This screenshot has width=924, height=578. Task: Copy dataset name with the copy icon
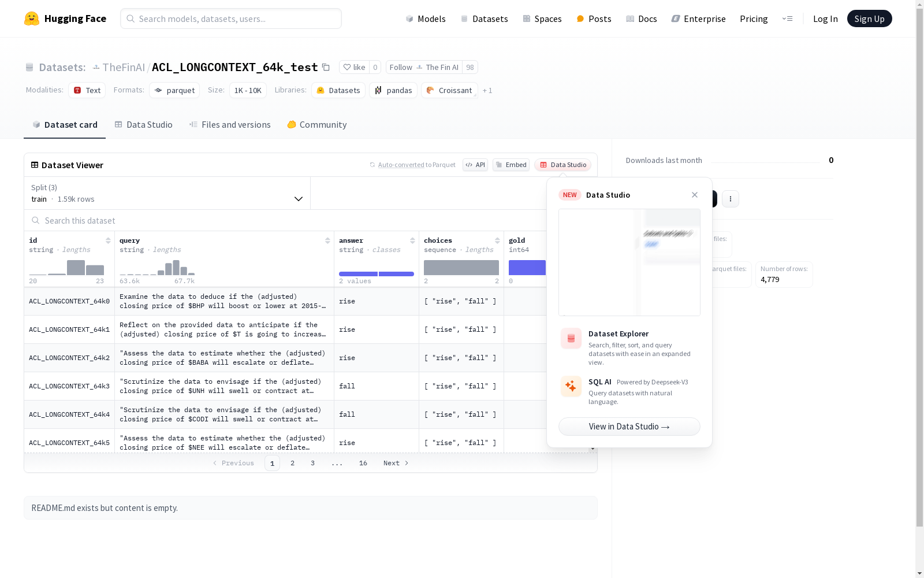tap(326, 67)
